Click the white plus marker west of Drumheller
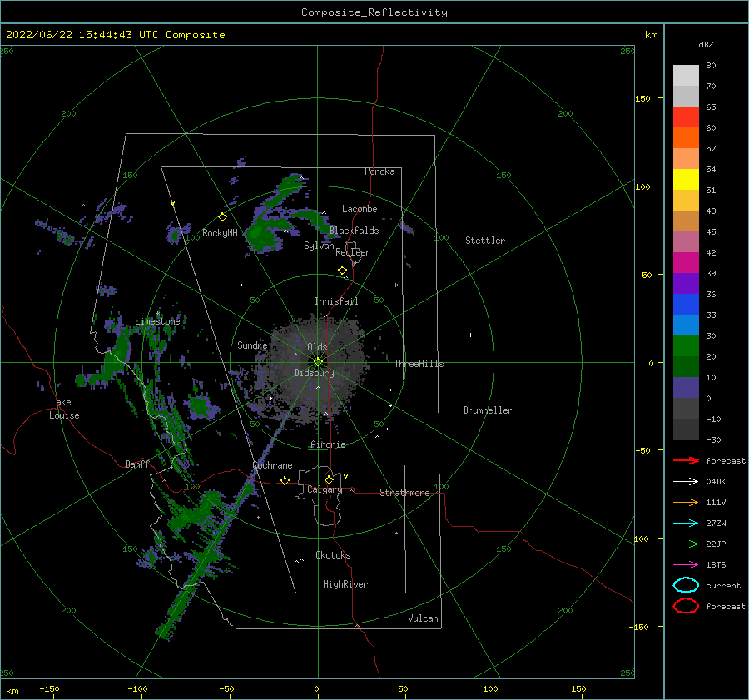 coord(470,335)
